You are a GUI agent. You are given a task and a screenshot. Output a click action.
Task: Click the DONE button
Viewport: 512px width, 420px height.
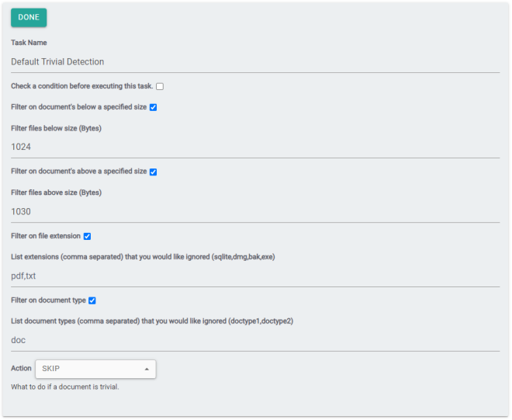29,17
